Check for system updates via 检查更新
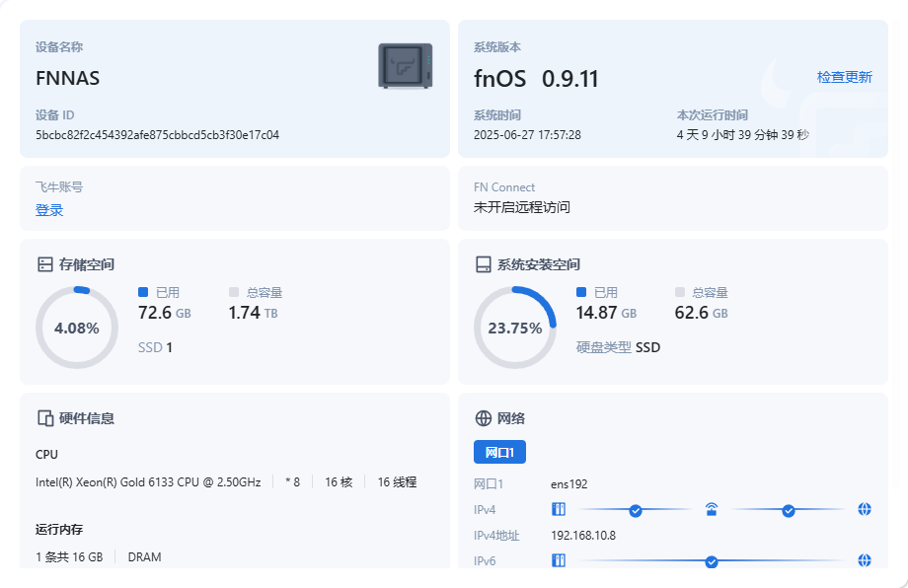This screenshot has height=588, width=908. (x=844, y=77)
